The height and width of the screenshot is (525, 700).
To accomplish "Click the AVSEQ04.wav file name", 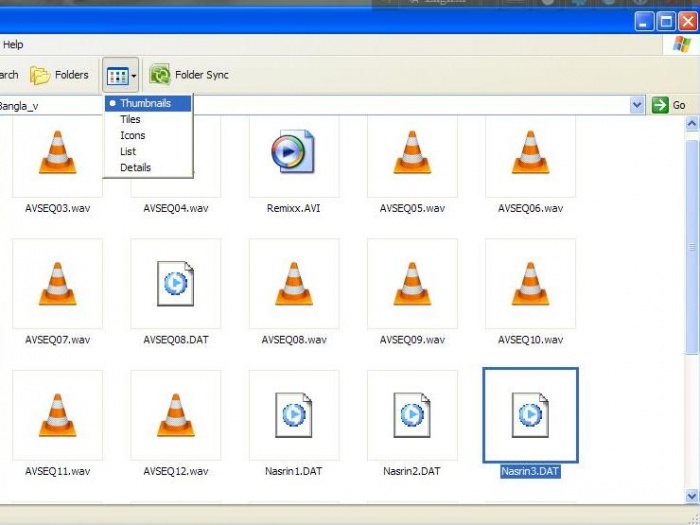I will (x=175, y=208).
